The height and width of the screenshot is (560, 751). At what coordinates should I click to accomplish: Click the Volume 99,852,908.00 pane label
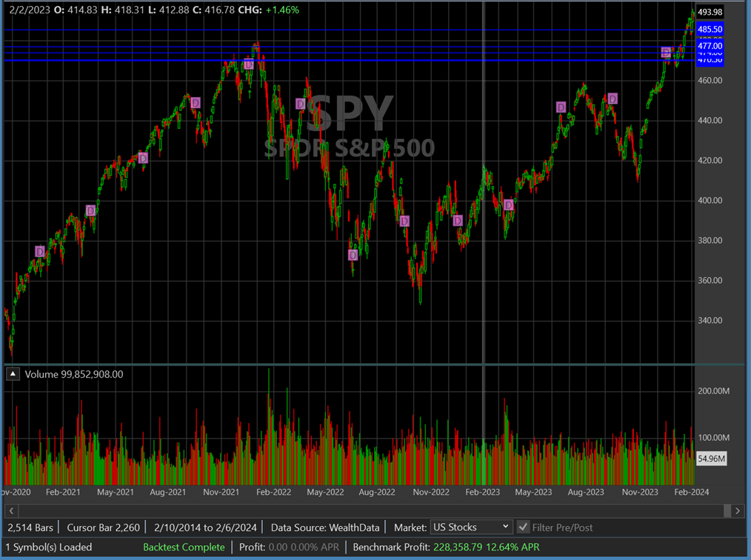74,374
